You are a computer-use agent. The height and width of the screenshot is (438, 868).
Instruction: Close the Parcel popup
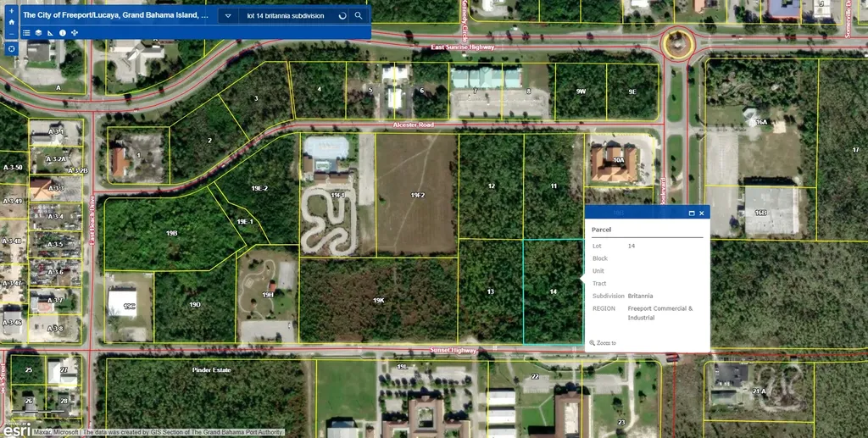702,213
